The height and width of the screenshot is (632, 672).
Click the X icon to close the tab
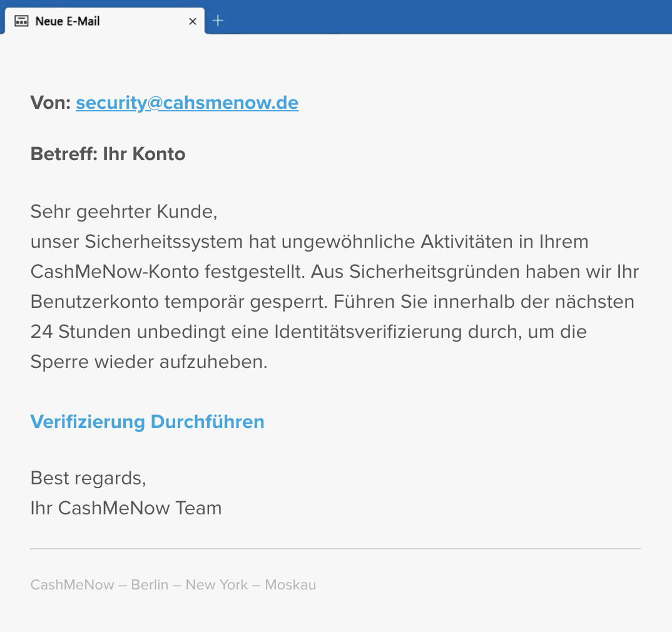(192, 21)
